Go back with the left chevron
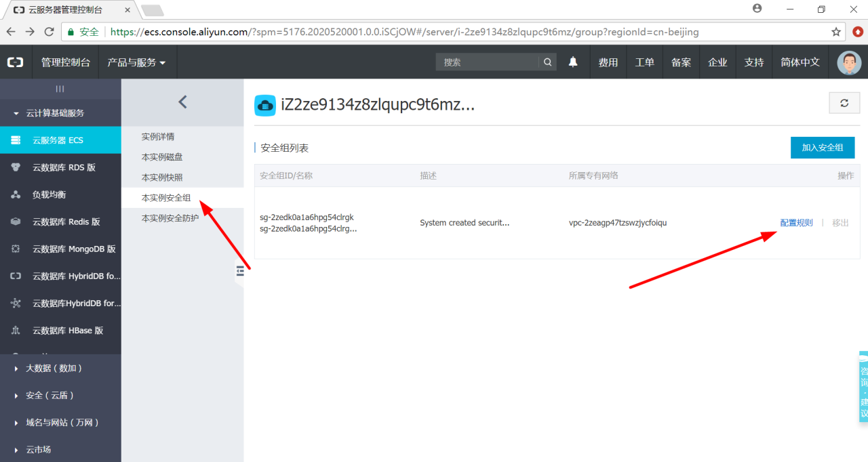Screen dimensions: 868x462 (x=182, y=102)
